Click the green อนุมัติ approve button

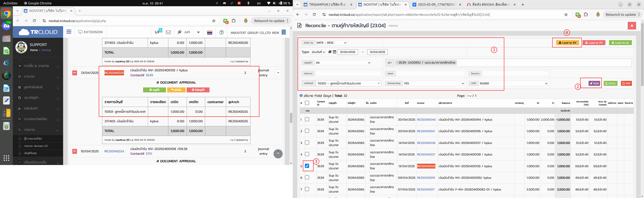point(154,90)
